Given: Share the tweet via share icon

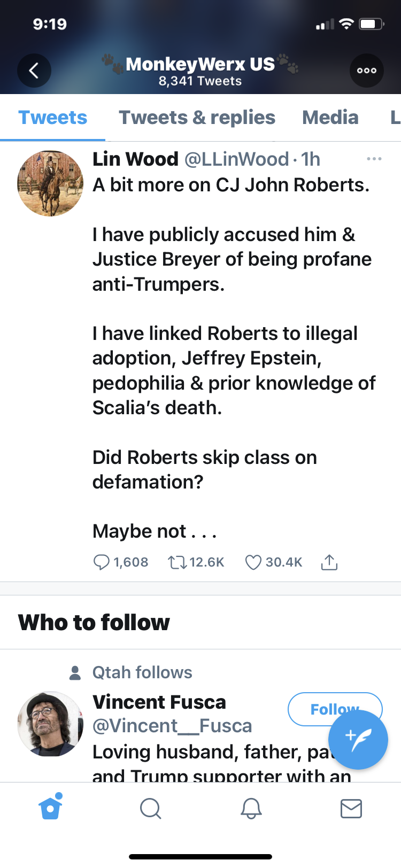Looking at the screenshot, I should (329, 562).
